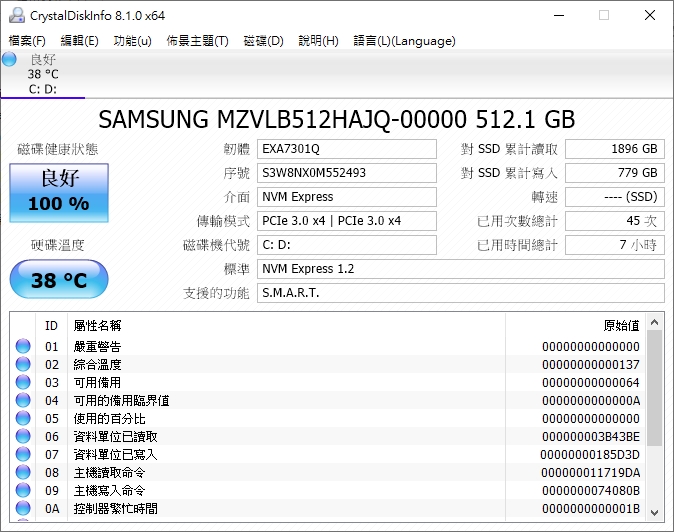Click the 38 °C temperature button

tap(59, 279)
